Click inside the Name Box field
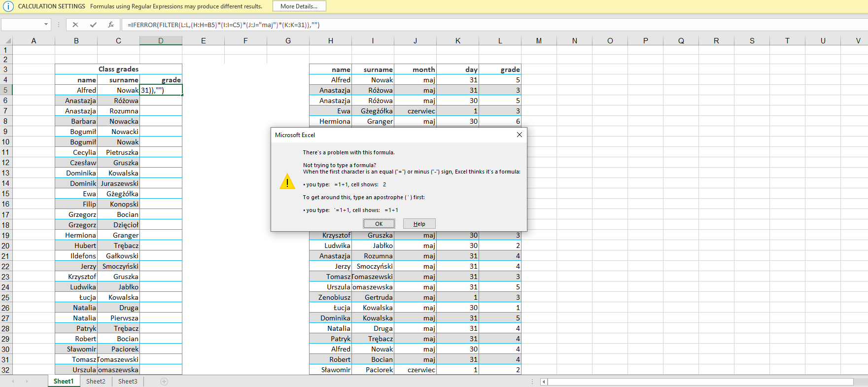 (22, 24)
